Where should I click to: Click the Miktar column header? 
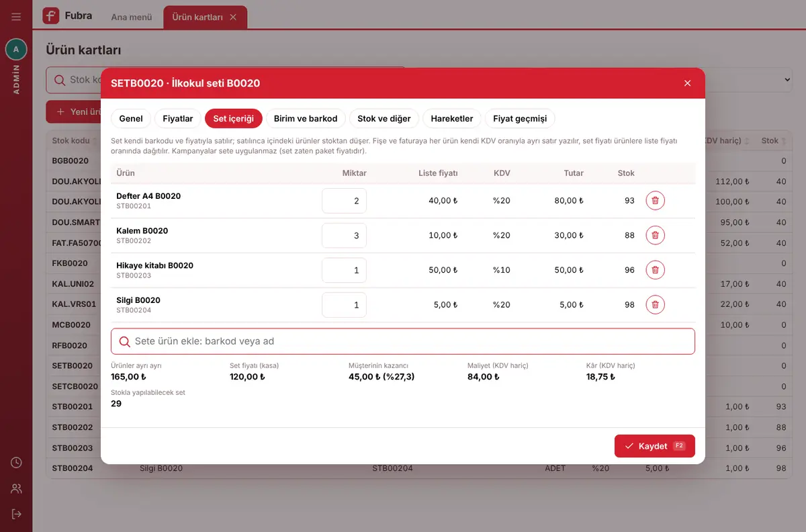coord(355,173)
